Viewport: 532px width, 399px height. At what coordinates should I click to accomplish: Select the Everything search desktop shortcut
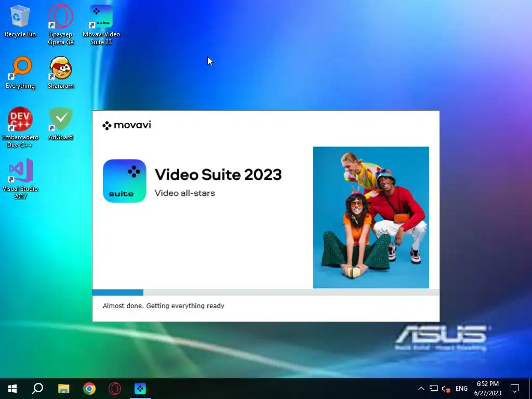point(20,73)
